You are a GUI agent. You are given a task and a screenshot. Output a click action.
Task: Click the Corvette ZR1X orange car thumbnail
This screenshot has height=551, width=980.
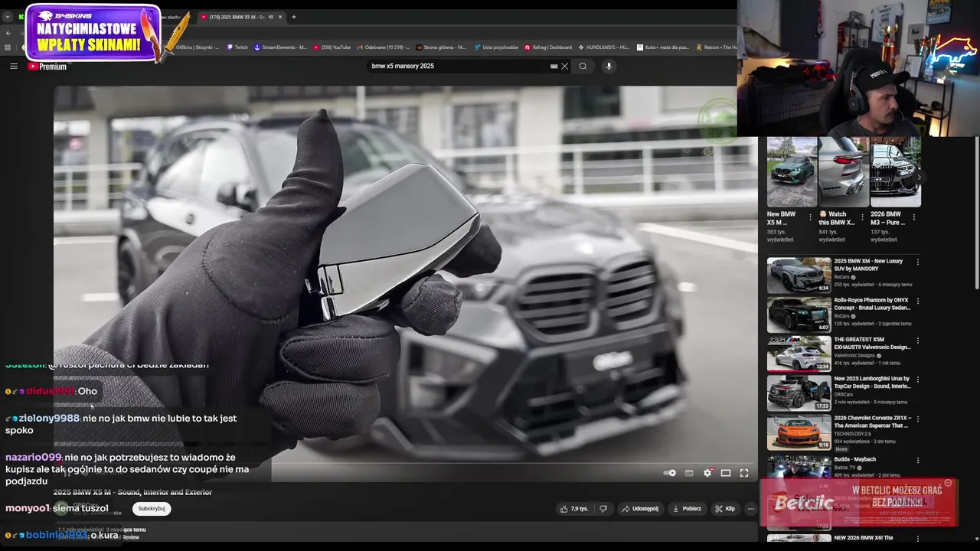(x=799, y=432)
